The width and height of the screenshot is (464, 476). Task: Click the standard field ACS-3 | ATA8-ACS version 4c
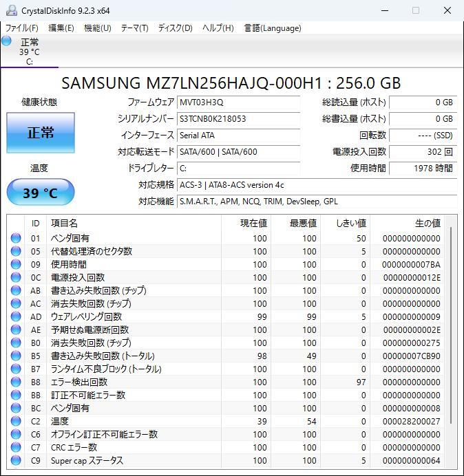317,185
